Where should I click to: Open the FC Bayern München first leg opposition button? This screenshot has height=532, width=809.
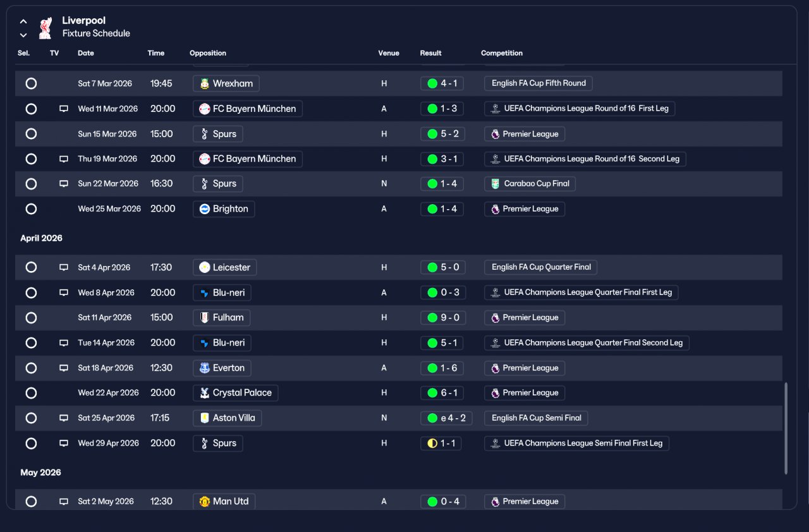(248, 109)
